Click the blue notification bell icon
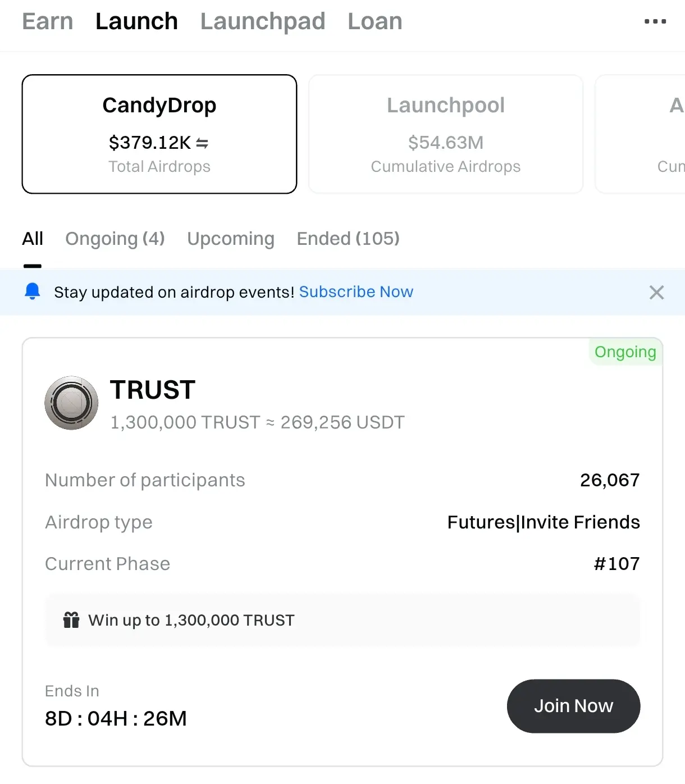Screen dimensions: 685x784 33,291
